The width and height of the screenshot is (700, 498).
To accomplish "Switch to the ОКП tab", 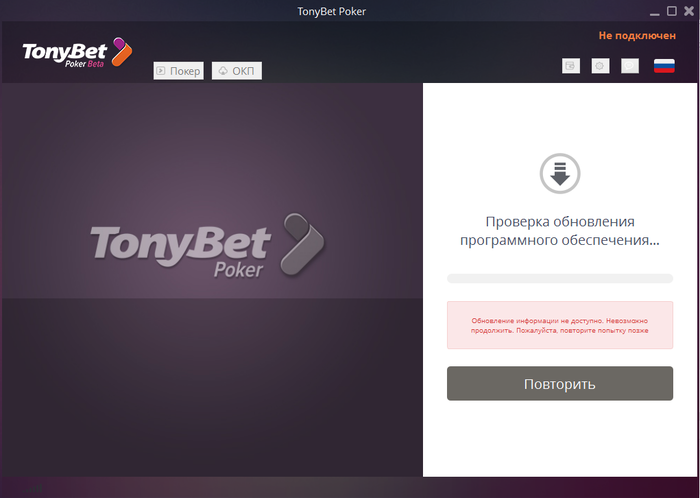I will coord(237,71).
